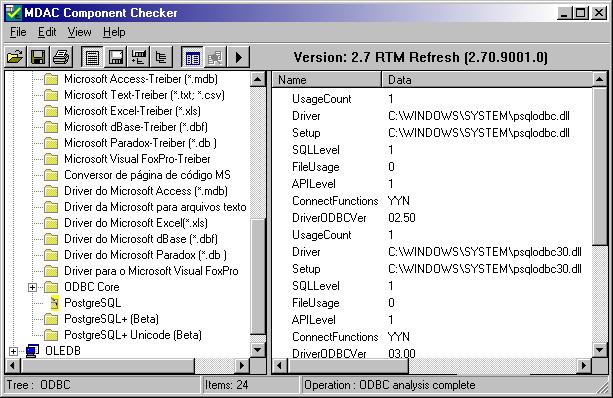Toggle the disk-image view toolbar button
Viewport: 613px width, 398px height.
pos(116,57)
